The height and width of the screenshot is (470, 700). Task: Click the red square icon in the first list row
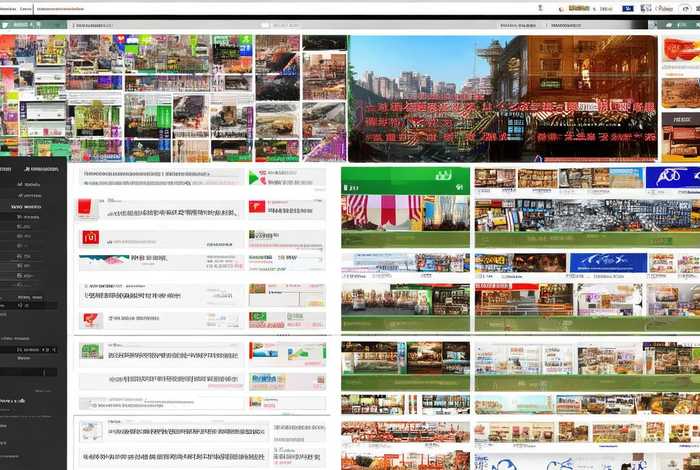(x=84, y=207)
